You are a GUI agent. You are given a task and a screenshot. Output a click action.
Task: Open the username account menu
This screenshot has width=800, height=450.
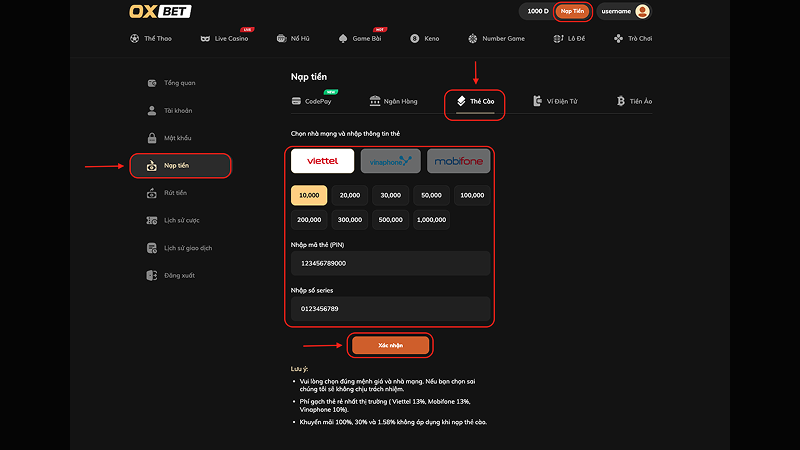pyautogui.click(x=624, y=11)
